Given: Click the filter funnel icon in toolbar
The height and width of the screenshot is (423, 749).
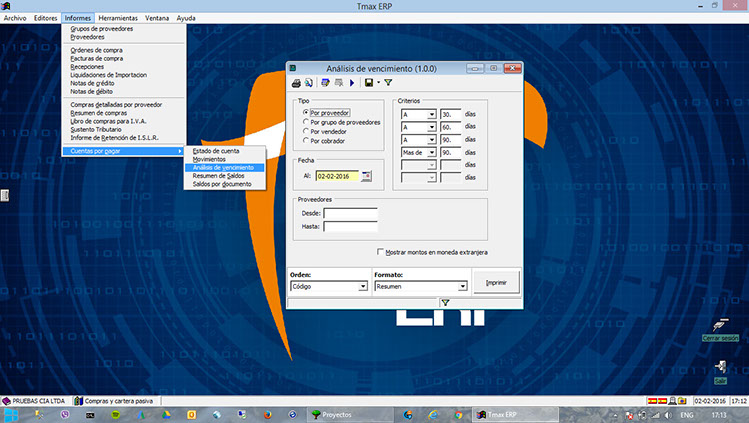Looking at the screenshot, I should click(x=388, y=82).
